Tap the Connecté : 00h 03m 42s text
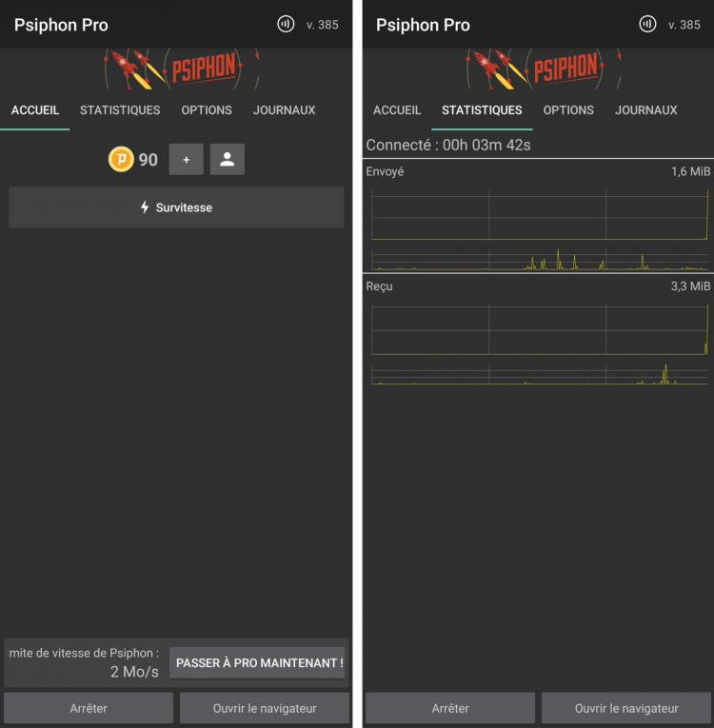The width and height of the screenshot is (714, 728). 448,145
